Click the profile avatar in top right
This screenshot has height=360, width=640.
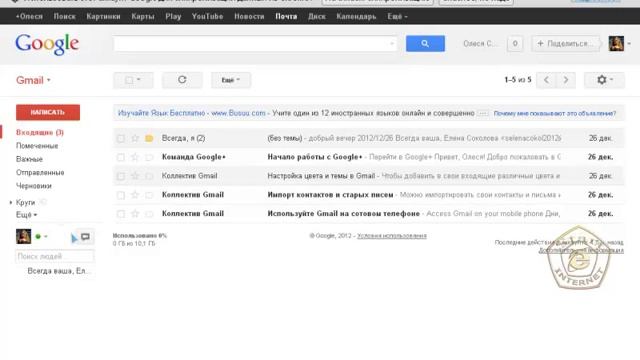616,44
